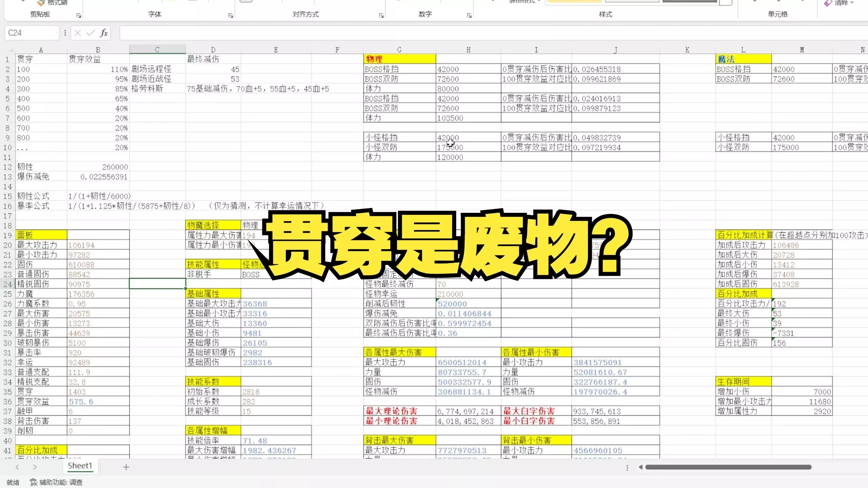Viewport: 868px width, 488px height.
Task: Select the row 24 header
Action: 7,284
